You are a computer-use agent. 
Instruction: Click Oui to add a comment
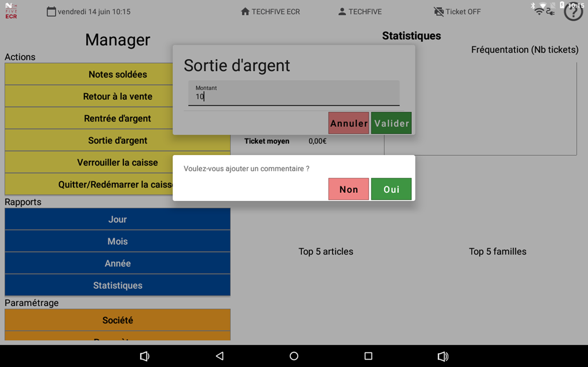(x=391, y=189)
